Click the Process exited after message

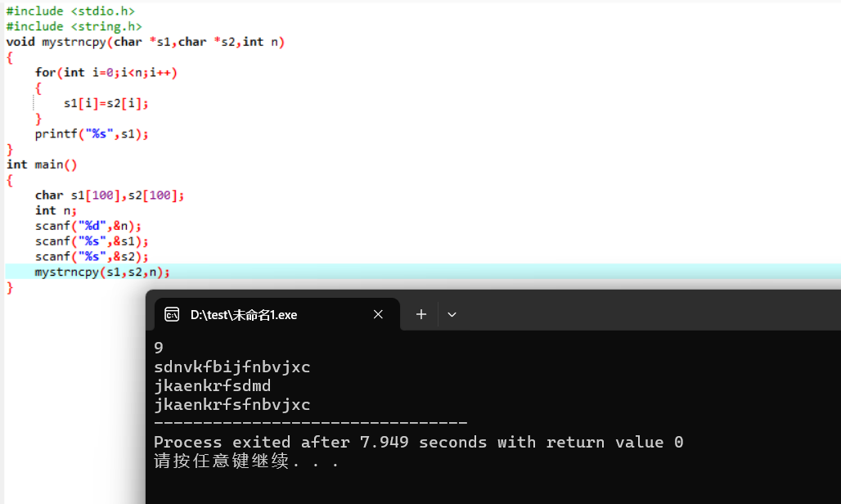point(418,443)
